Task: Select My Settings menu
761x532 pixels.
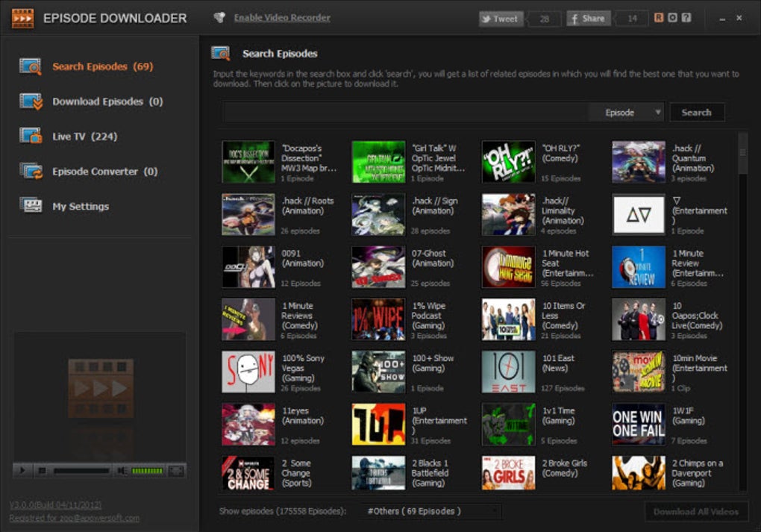Action: 81,206
